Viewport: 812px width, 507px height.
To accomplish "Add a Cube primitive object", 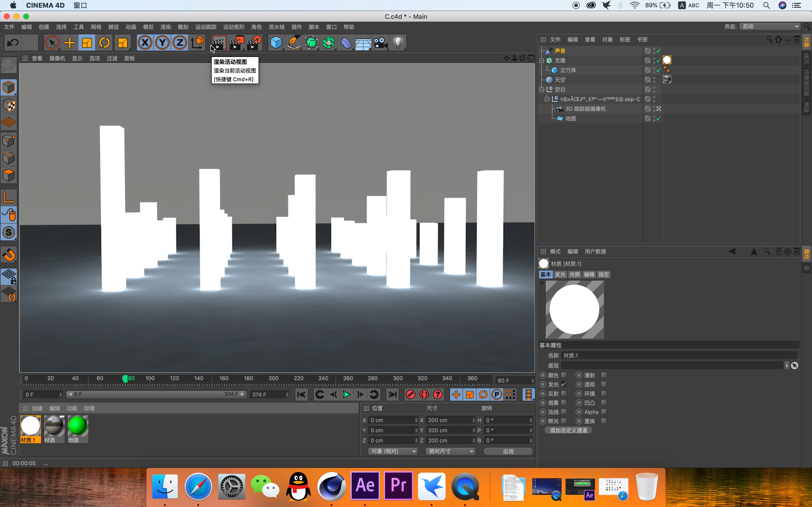I will [276, 42].
